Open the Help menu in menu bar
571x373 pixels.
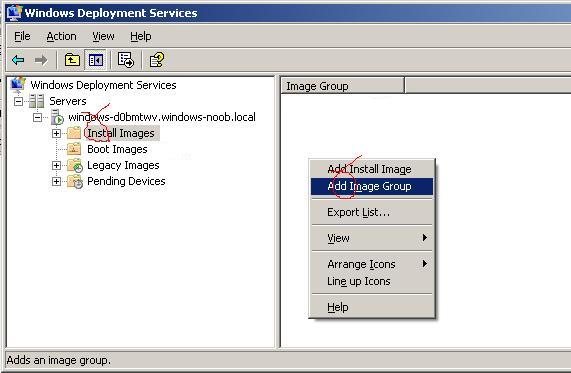[141, 36]
